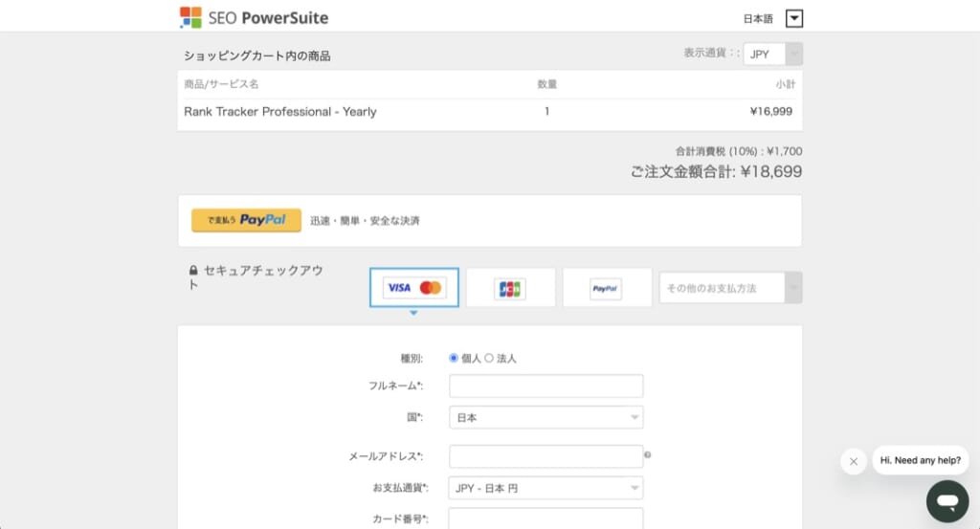The height and width of the screenshot is (529, 980).
Task: Click the ¥16,999 subtotal value
Action: (x=770, y=111)
